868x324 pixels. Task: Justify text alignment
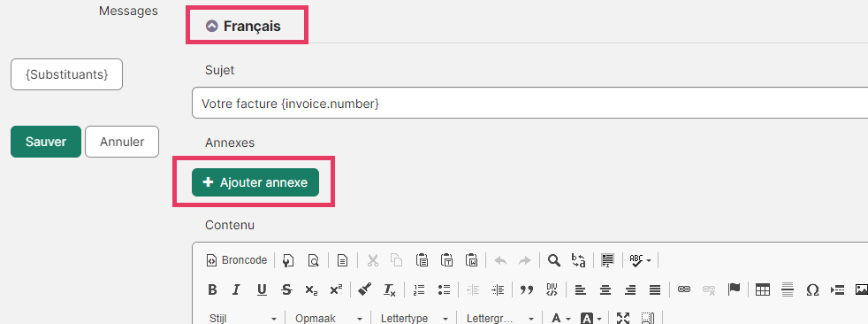coord(655,289)
